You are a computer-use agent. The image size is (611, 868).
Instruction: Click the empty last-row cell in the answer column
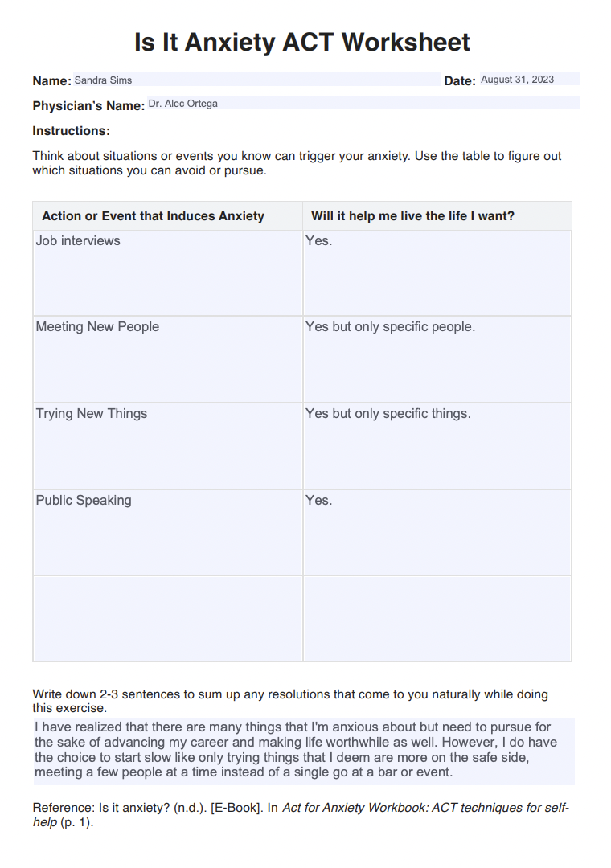pos(437,618)
